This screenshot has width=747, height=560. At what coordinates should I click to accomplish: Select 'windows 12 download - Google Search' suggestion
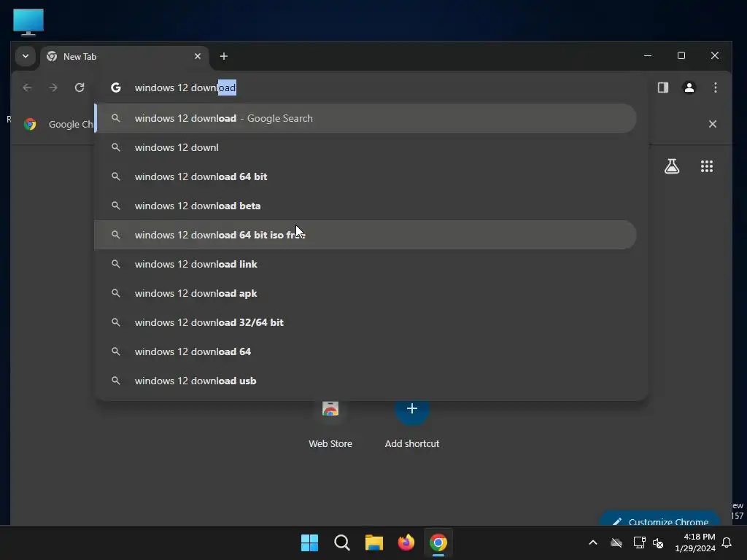[365, 118]
